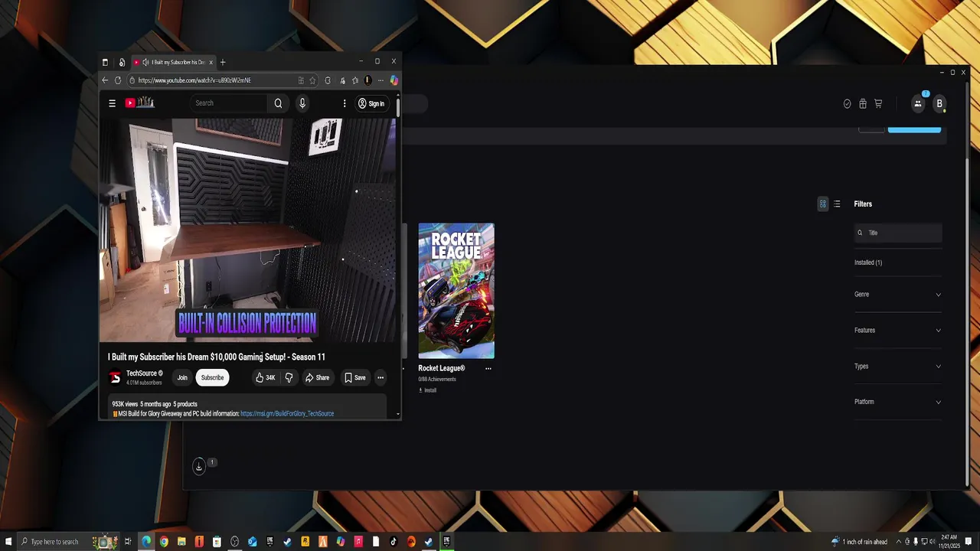The height and width of the screenshot is (551, 980).
Task: Open Epic gift icon
Action: point(863,104)
